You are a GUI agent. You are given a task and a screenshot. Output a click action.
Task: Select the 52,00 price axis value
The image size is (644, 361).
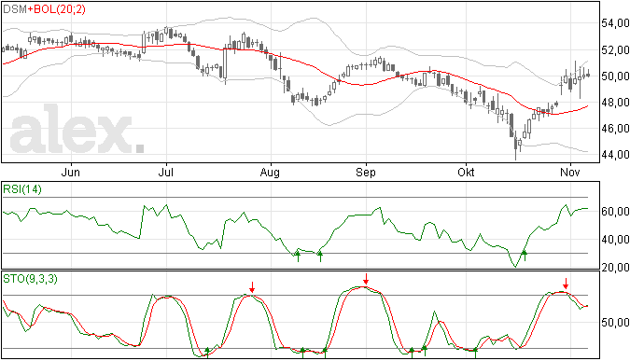tap(615, 50)
